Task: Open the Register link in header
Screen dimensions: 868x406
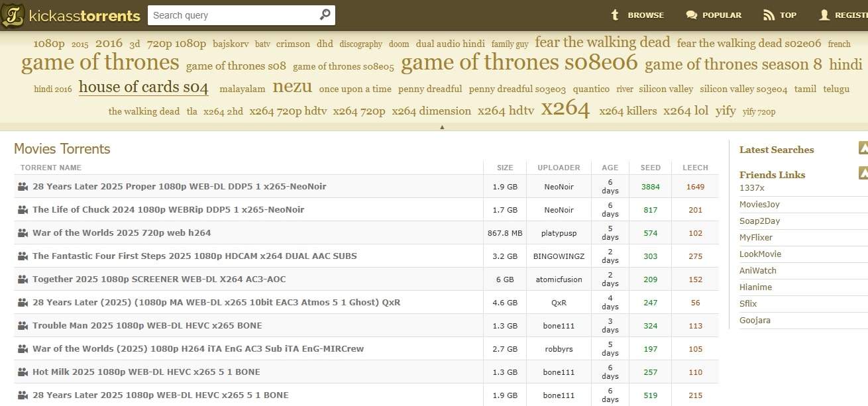Action: [843, 15]
